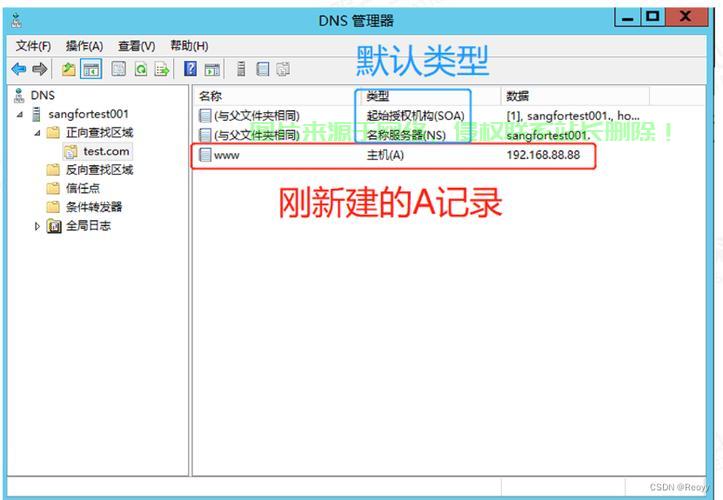Open the 帮助(H) menu
The image size is (723, 500).
189,46
